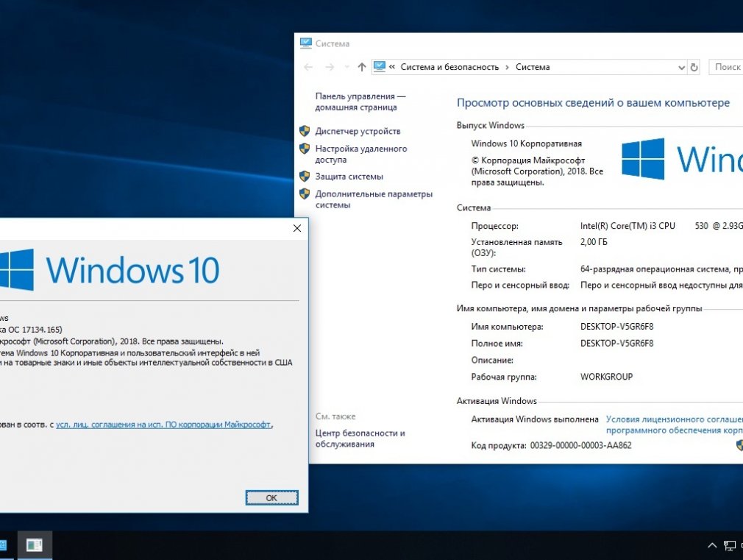The image size is (743, 560).
Task: Open Система и безопасность breadcrumb
Action: click(449, 68)
